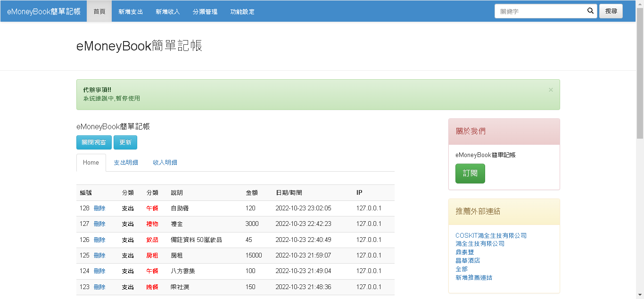The image size is (644, 299).
Task: Click the magnifier icon in search box
Action: pos(590,11)
